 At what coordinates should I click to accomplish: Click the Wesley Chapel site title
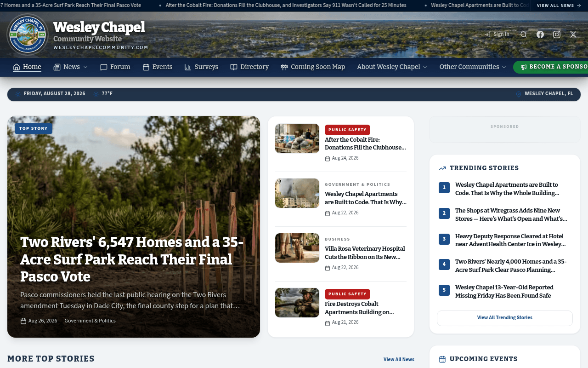click(x=99, y=27)
